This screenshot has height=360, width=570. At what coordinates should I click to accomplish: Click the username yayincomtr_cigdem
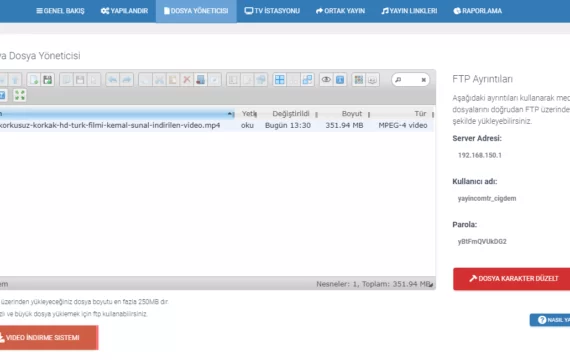pyautogui.click(x=487, y=199)
